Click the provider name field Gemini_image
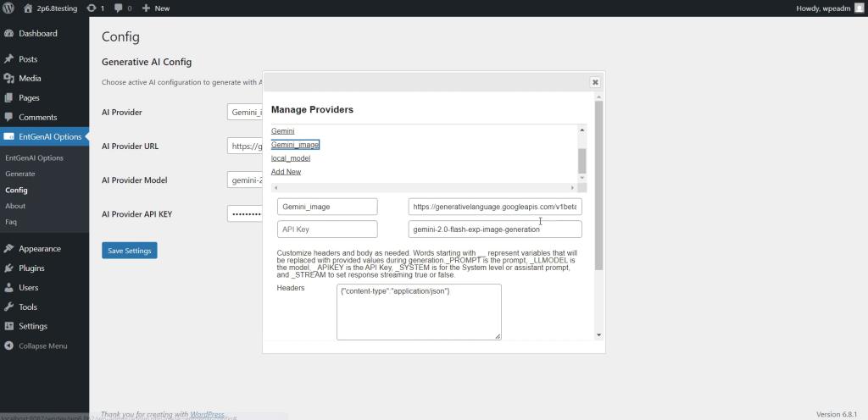This screenshot has width=868, height=420. [x=327, y=207]
